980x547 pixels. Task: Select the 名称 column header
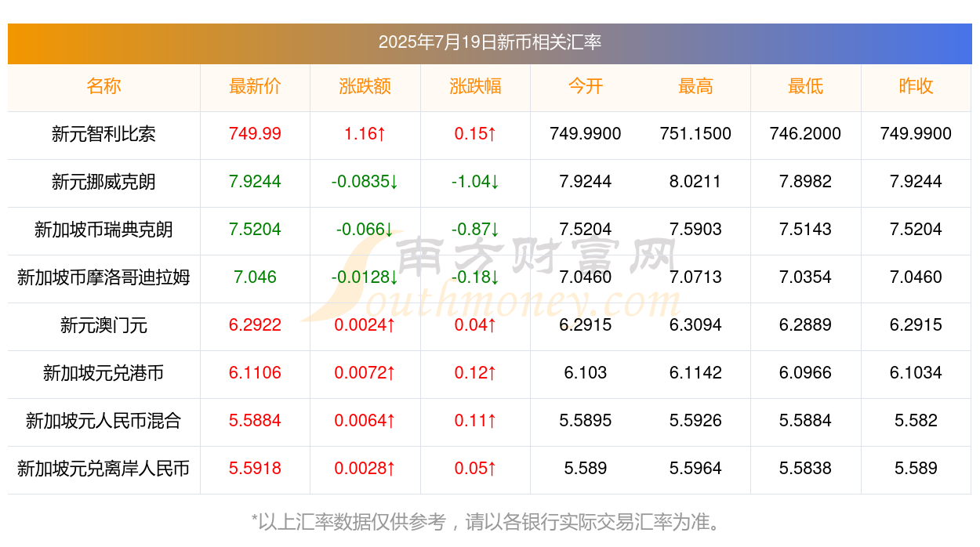click(x=103, y=86)
